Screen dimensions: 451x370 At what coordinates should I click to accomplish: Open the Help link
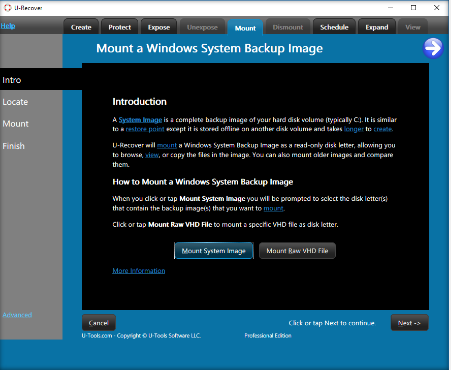click(x=8, y=26)
